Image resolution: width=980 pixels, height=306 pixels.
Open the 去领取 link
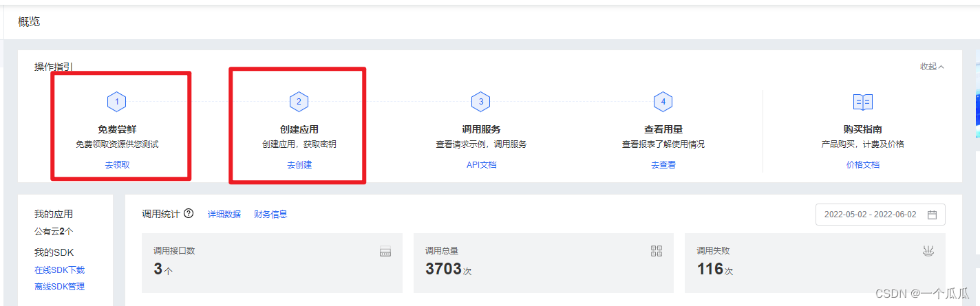117,165
